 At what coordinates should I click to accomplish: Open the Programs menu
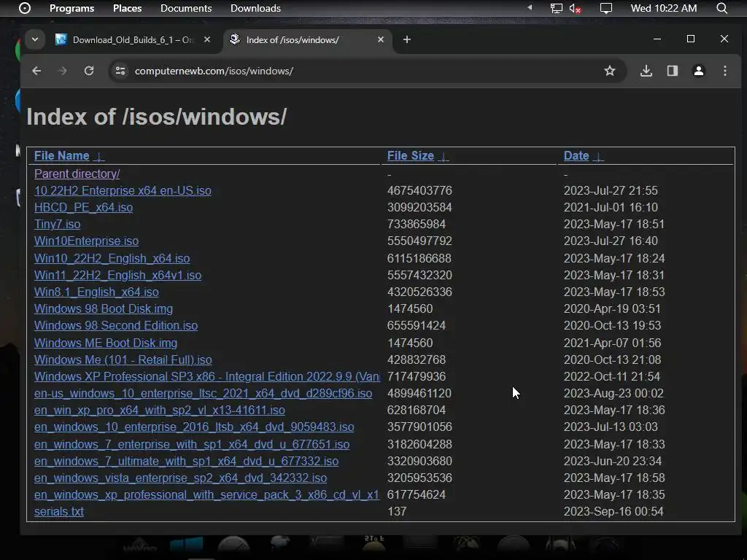pyautogui.click(x=72, y=8)
